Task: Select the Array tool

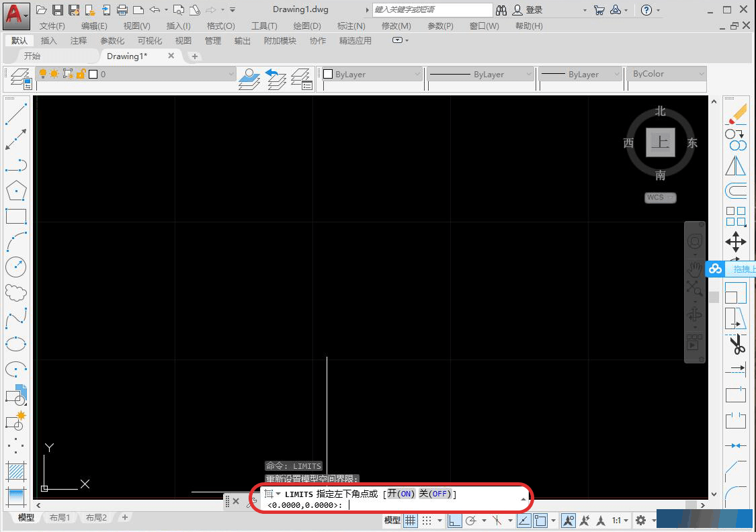Action: click(736, 216)
